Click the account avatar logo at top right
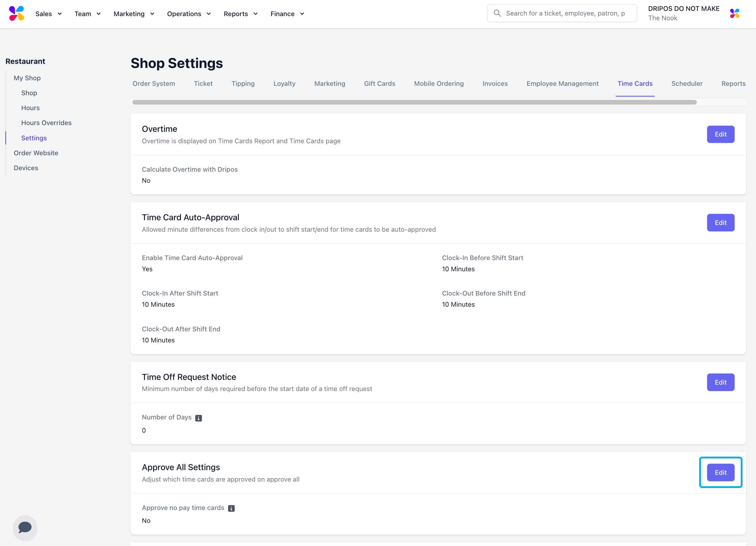756x546 pixels. coord(734,13)
